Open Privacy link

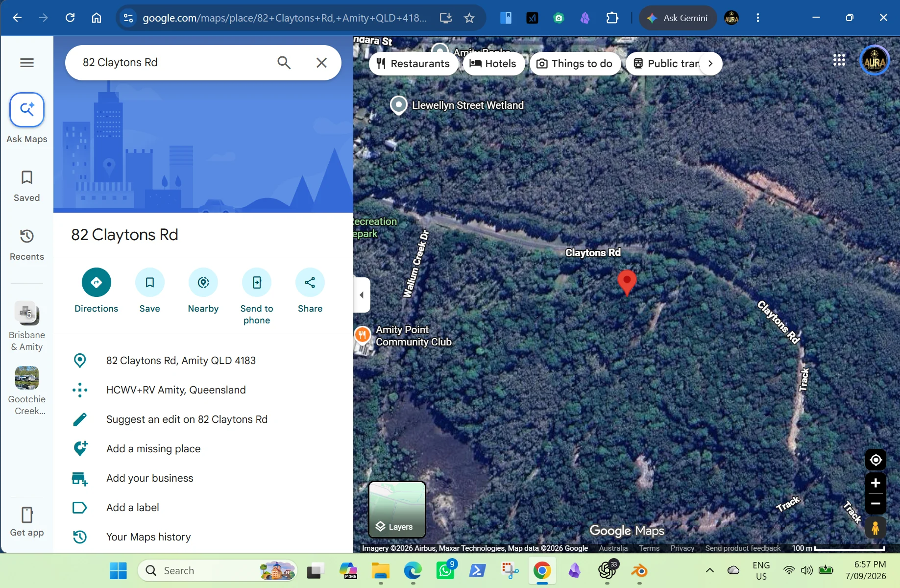point(682,548)
